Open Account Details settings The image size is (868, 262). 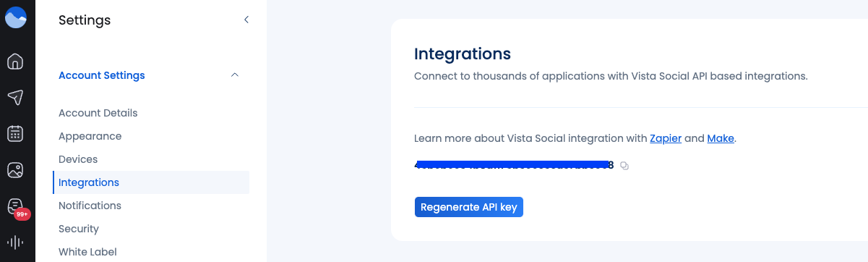98,113
